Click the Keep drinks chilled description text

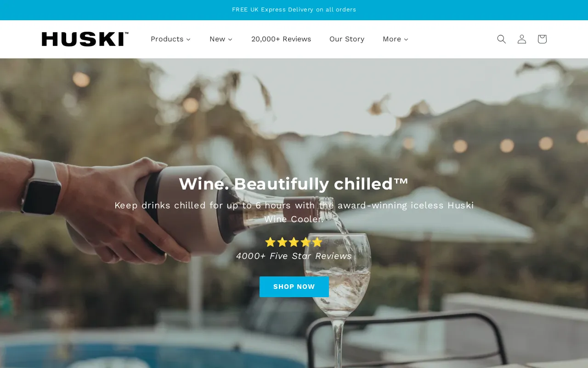point(294,212)
